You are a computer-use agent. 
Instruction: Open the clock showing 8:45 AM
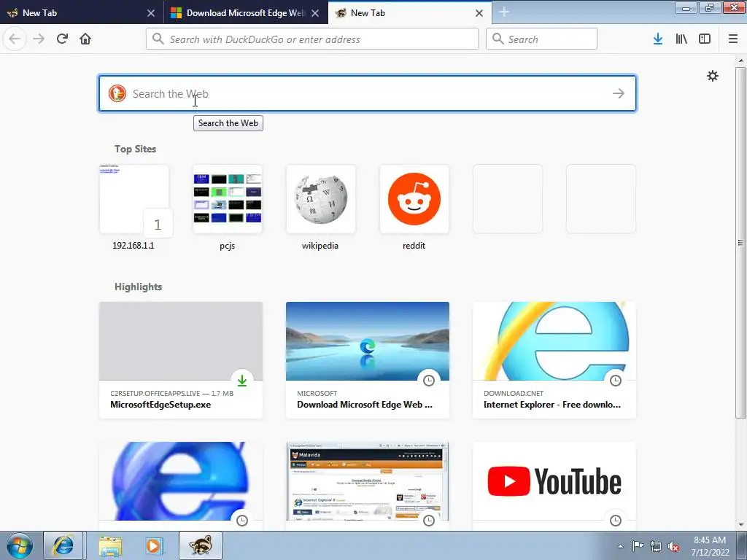point(710,546)
